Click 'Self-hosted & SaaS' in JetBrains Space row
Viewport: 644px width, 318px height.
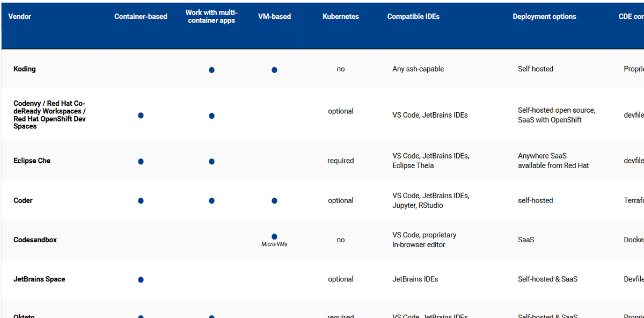coord(548,279)
